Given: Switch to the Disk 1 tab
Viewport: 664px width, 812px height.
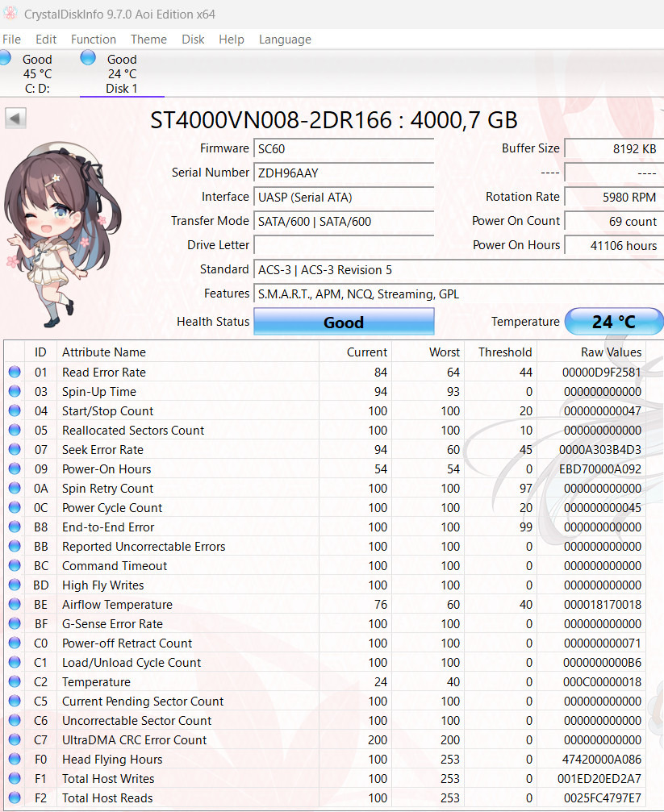Looking at the screenshot, I should point(121,73).
